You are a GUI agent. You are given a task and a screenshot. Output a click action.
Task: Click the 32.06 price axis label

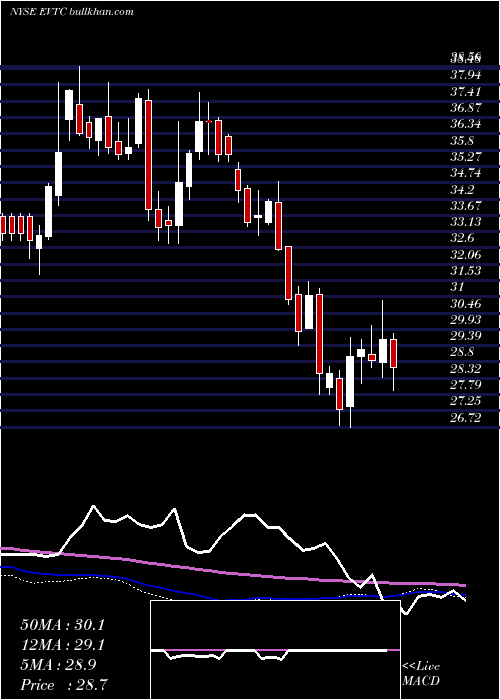pos(466,254)
